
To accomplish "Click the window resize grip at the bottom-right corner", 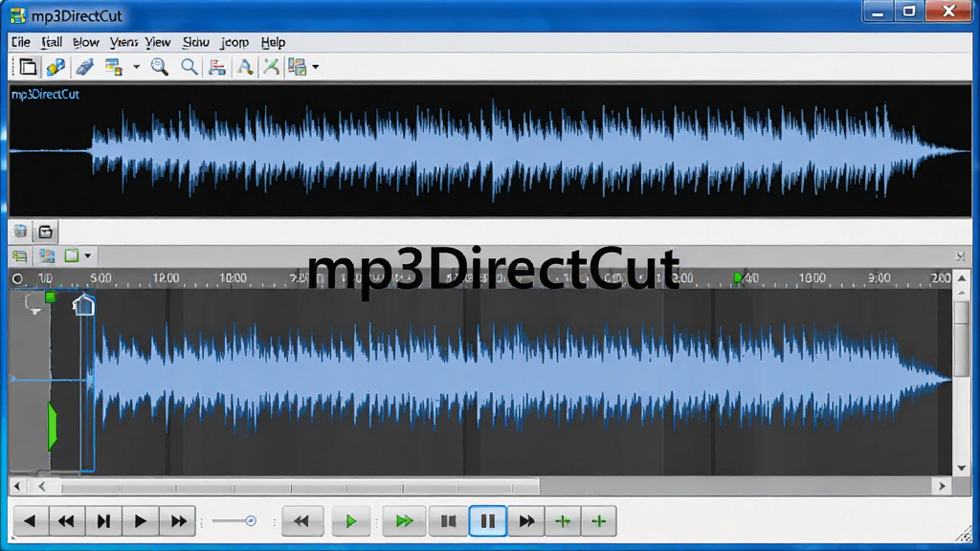I will coord(967,534).
